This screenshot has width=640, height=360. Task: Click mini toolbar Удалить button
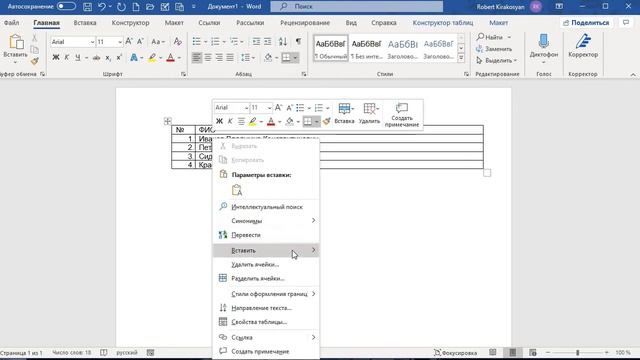pyautogui.click(x=369, y=113)
